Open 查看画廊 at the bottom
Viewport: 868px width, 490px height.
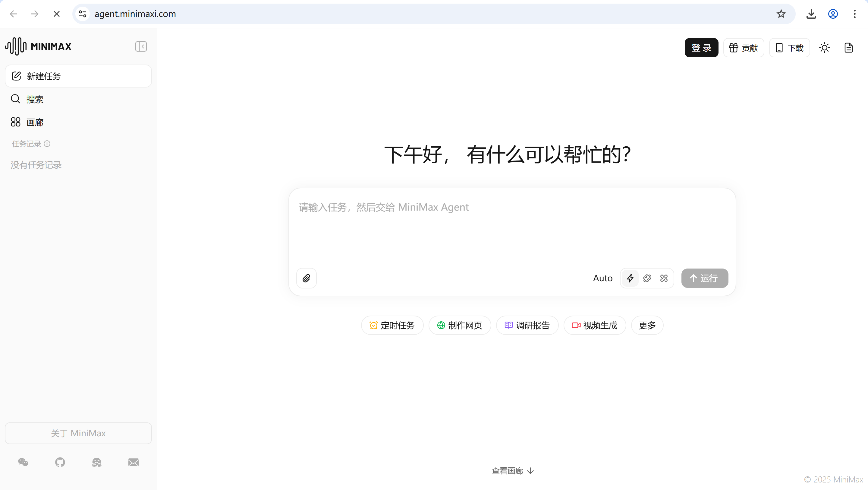[512, 470]
